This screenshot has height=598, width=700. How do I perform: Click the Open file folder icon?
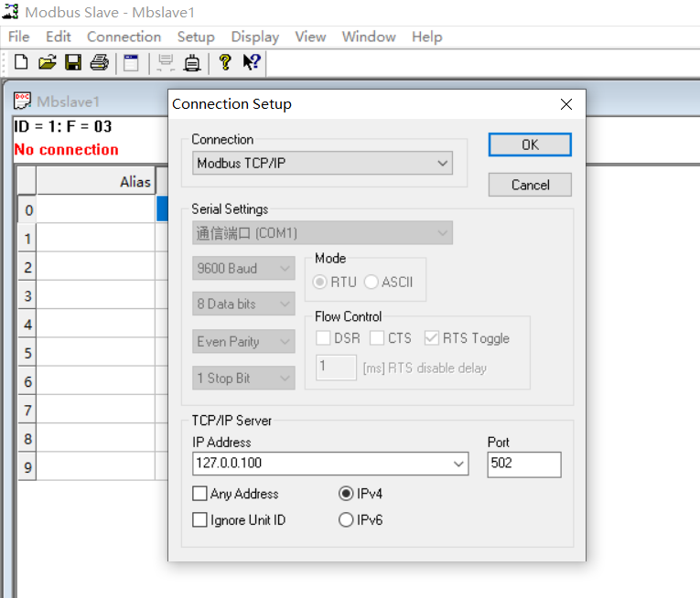[x=47, y=62]
